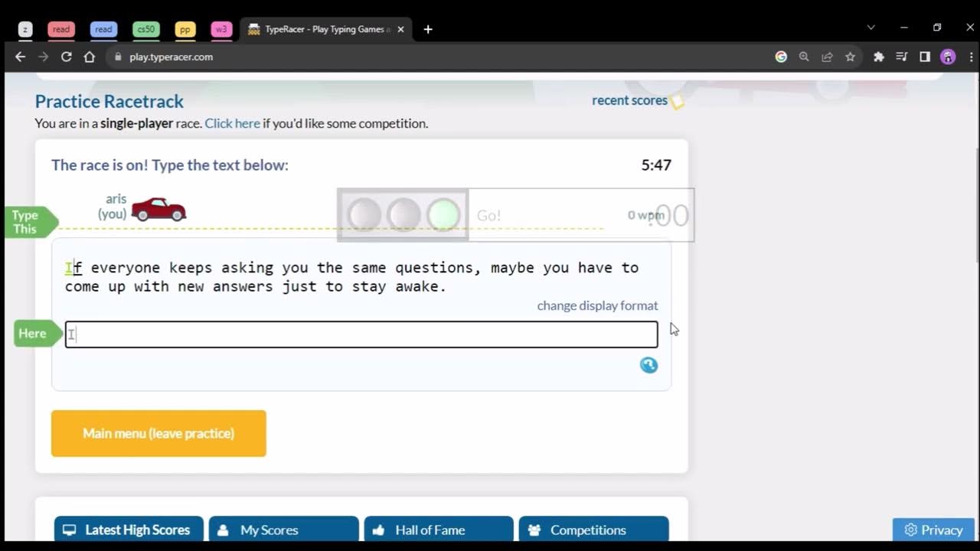The height and width of the screenshot is (551, 980).
Task: Reload the TypeRacer page
Action: click(67, 57)
